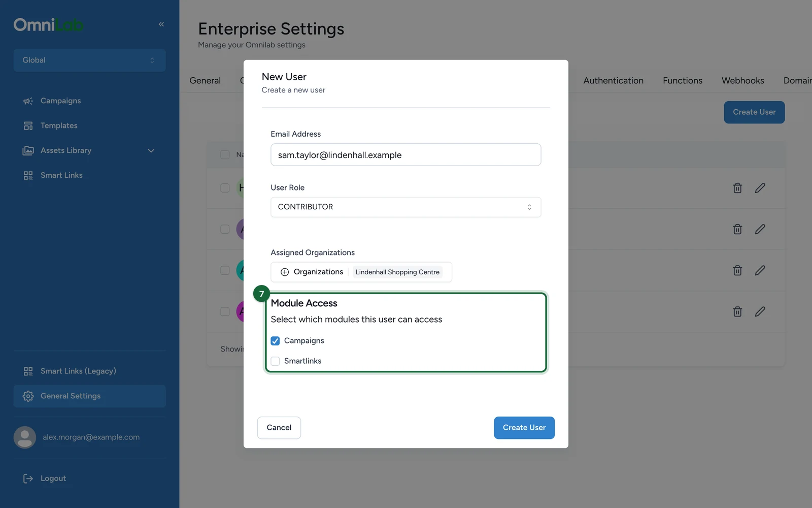Enable the Smartlinks module checkbox
The image size is (812, 508).
coord(275,361)
